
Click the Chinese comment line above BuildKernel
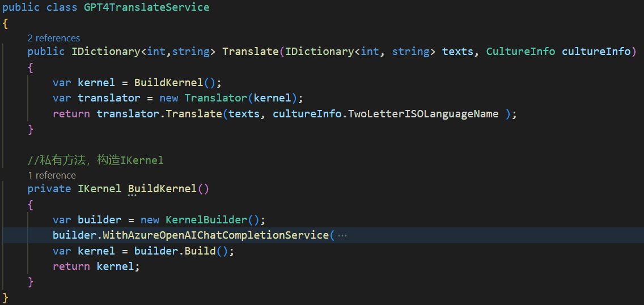[x=95, y=160]
